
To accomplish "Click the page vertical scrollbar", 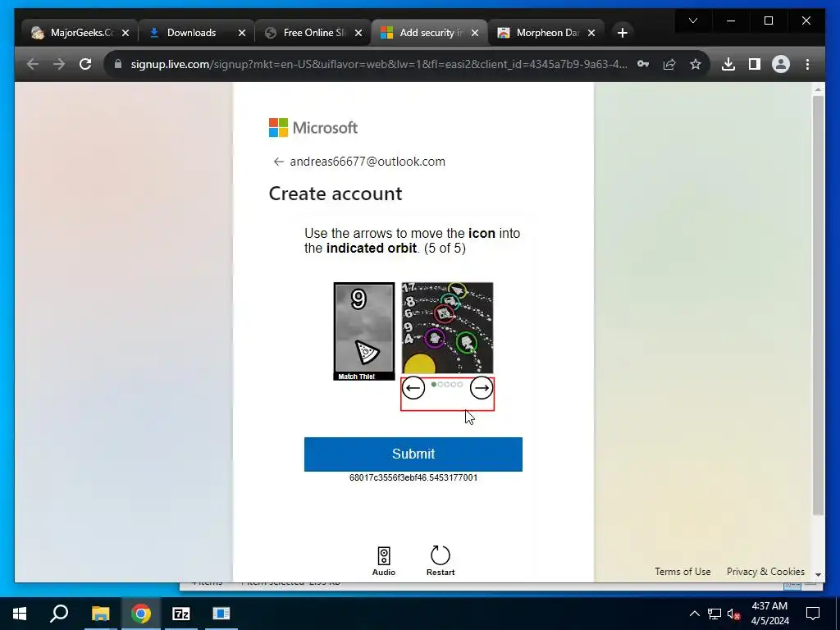I will click(818, 305).
